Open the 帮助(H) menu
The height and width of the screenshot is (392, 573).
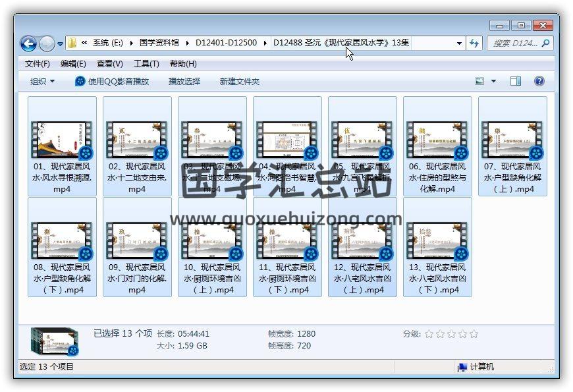click(x=183, y=64)
